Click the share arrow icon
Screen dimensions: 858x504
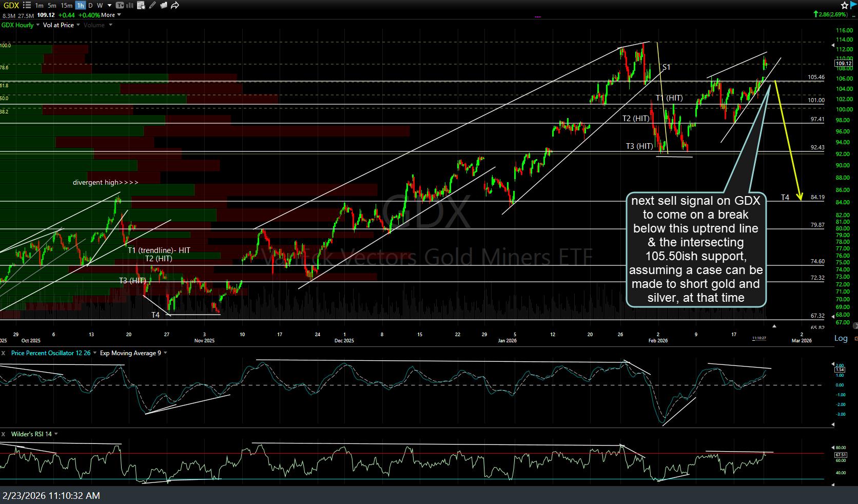pyautogui.click(x=175, y=5)
